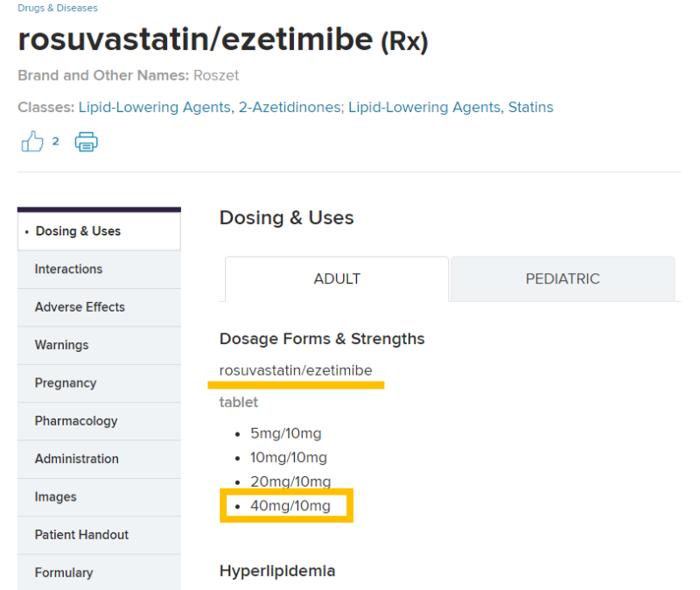Switch to the Pediatric dosing tab

(x=563, y=279)
